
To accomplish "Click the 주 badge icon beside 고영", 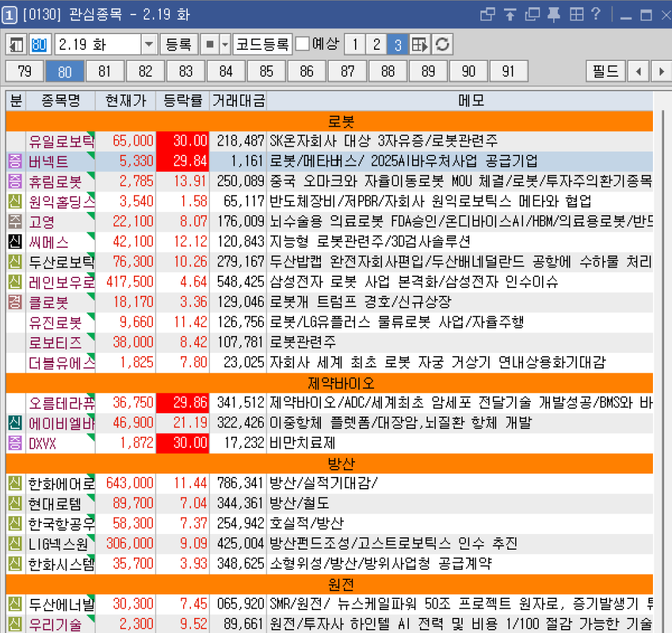I will pos(15,222).
